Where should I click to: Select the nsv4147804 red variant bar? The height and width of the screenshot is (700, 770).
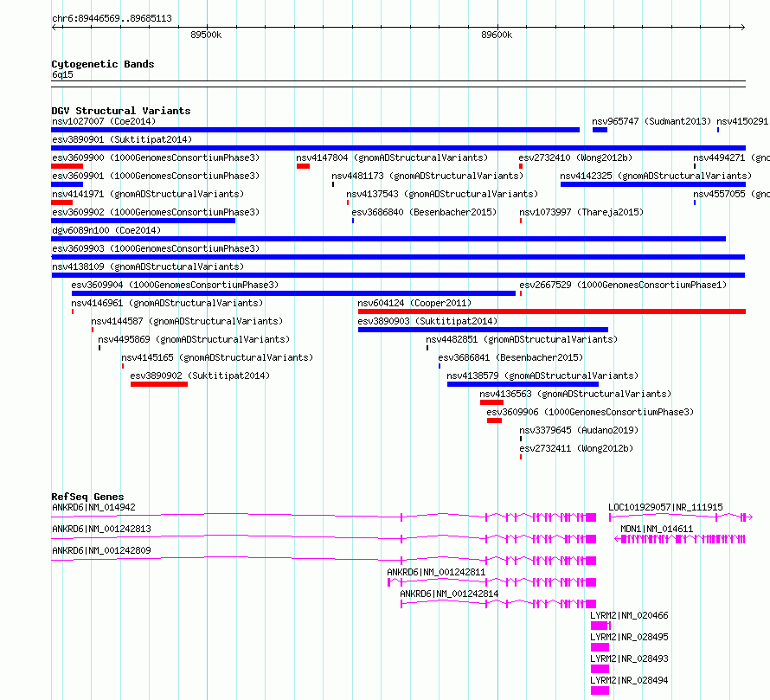(x=303, y=166)
